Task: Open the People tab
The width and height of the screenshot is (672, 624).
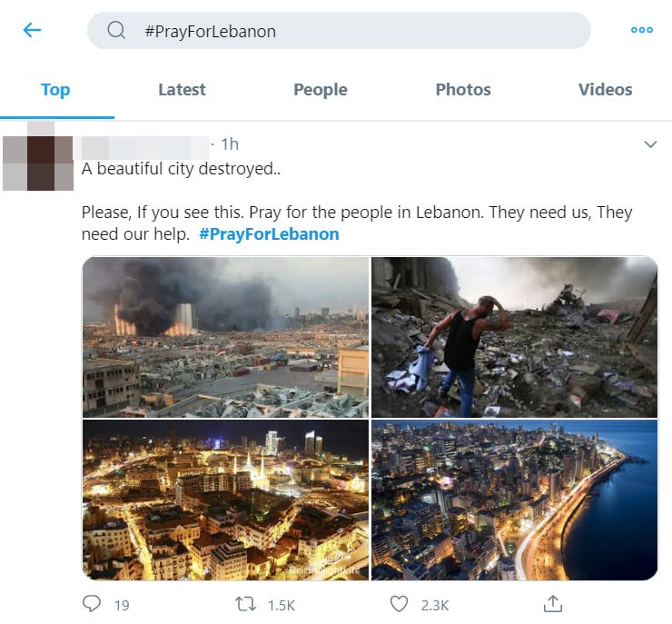Action: click(320, 90)
